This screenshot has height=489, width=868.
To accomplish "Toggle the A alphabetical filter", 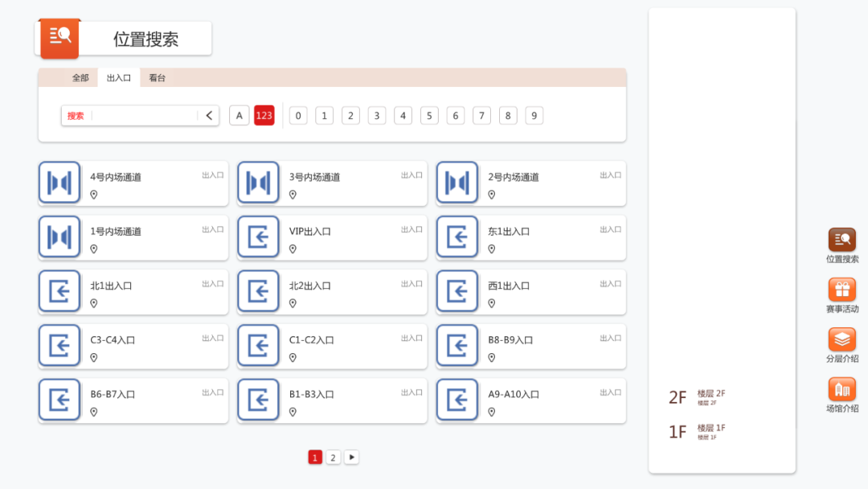I will [239, 115].
